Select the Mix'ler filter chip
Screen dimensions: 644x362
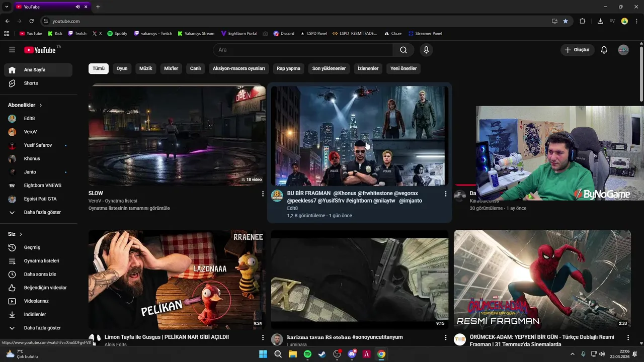click(171, 68)
